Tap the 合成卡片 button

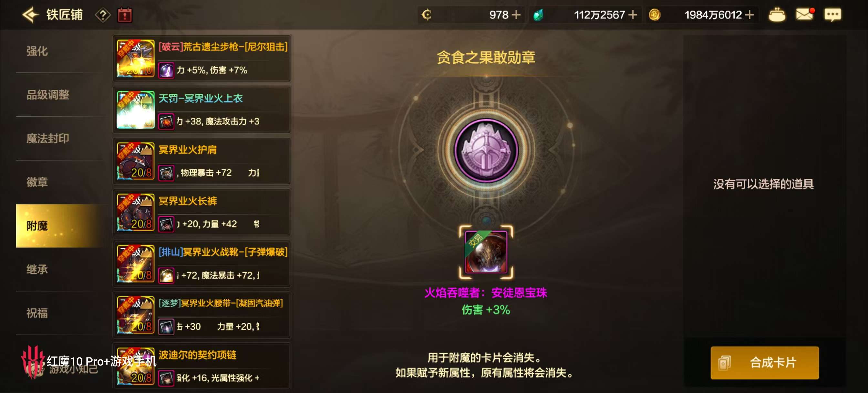765,363
